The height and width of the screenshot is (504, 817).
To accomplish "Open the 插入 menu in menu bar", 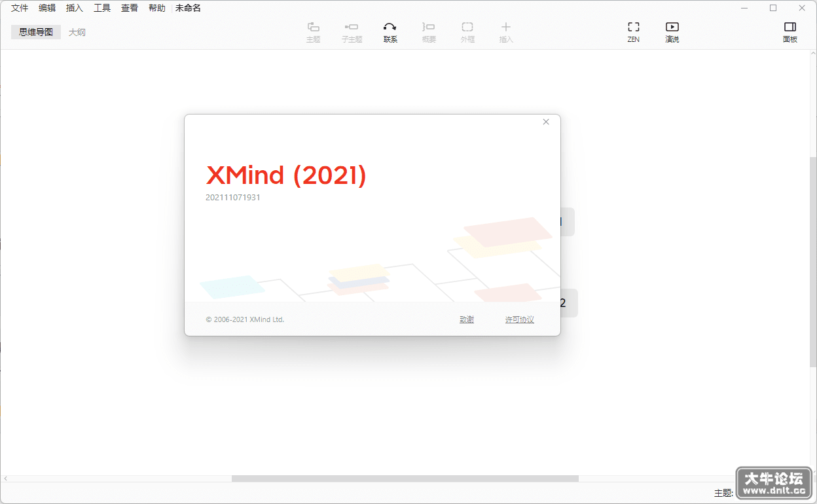I will [x=75, y=9].
